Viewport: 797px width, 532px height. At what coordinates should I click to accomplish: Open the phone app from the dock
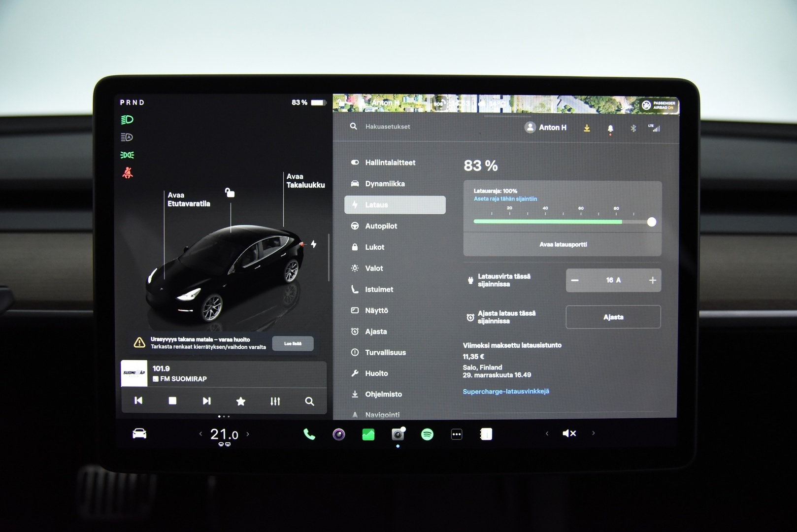coord(309,434)
